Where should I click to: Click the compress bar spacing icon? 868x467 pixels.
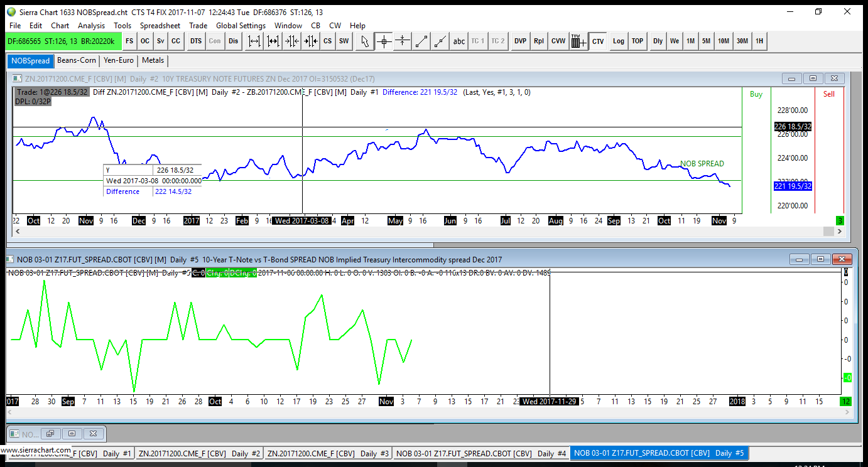click(292, 41)
